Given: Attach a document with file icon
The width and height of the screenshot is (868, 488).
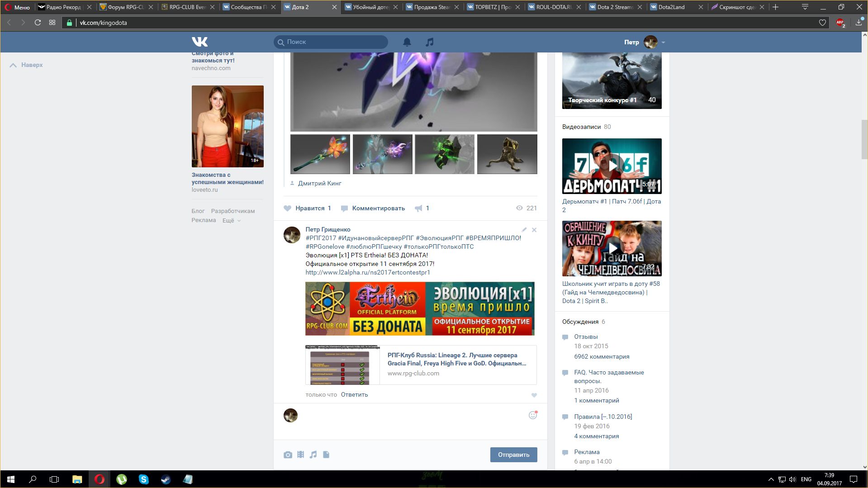Looking at the screenshot, I should click(x=326, y=455).
